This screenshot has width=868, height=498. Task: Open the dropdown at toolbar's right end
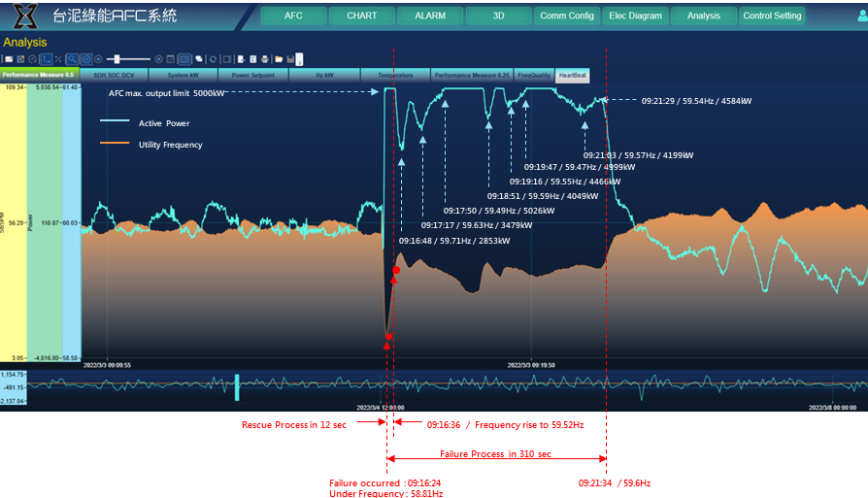pos(300,59)
